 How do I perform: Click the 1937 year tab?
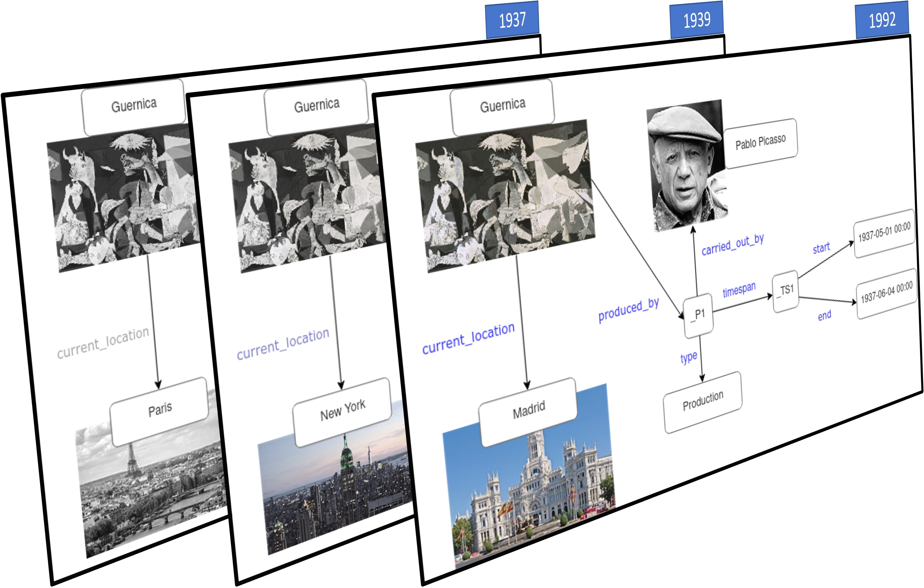[x=512, y=20]
